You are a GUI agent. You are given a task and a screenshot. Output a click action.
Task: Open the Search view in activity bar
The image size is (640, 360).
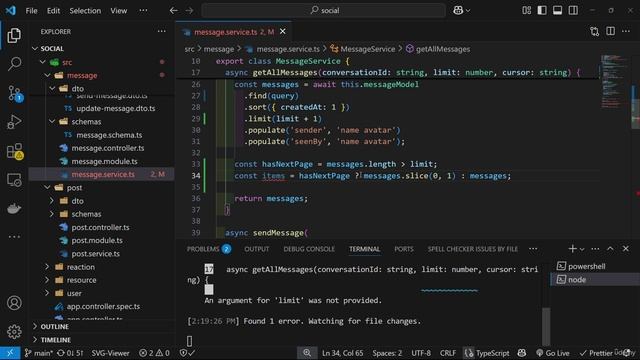(x=14, y=63)
